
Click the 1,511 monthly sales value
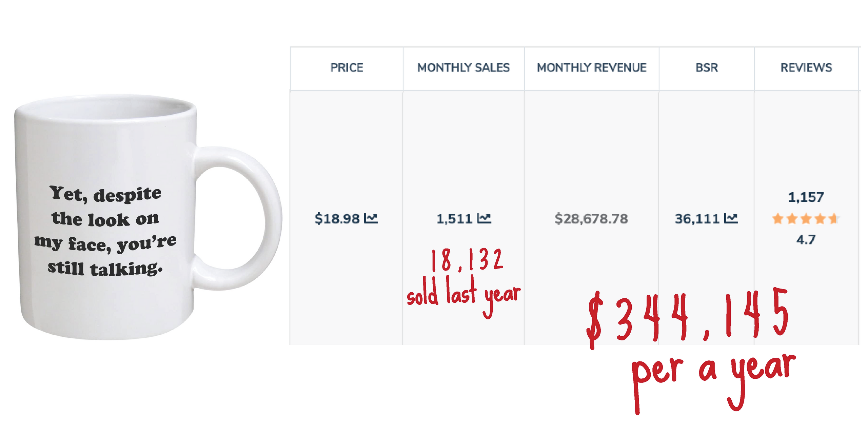coord(454,219)
